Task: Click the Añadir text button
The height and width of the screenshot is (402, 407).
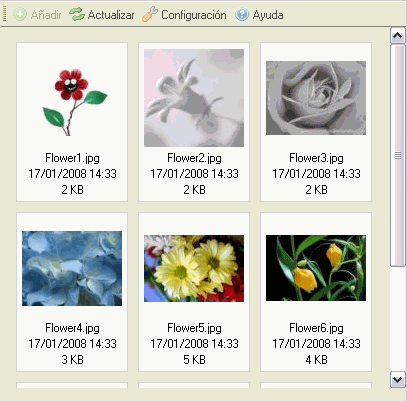Action: [x=46, y=15]
